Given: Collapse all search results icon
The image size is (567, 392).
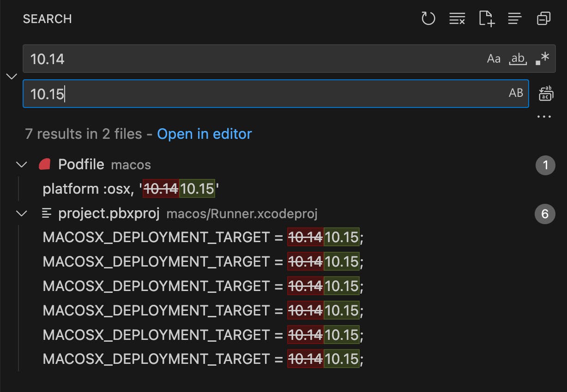Looking at the screenshot, I should [x=544, y=19].
